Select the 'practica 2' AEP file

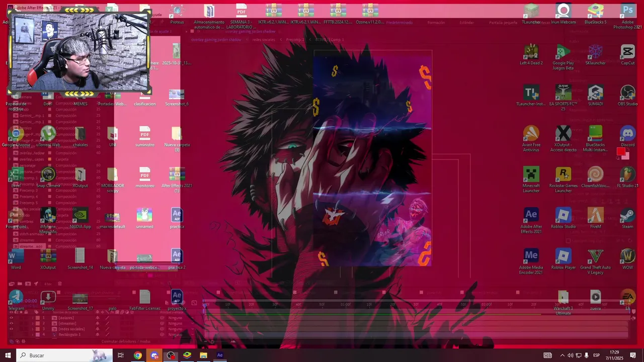[177, 259]
